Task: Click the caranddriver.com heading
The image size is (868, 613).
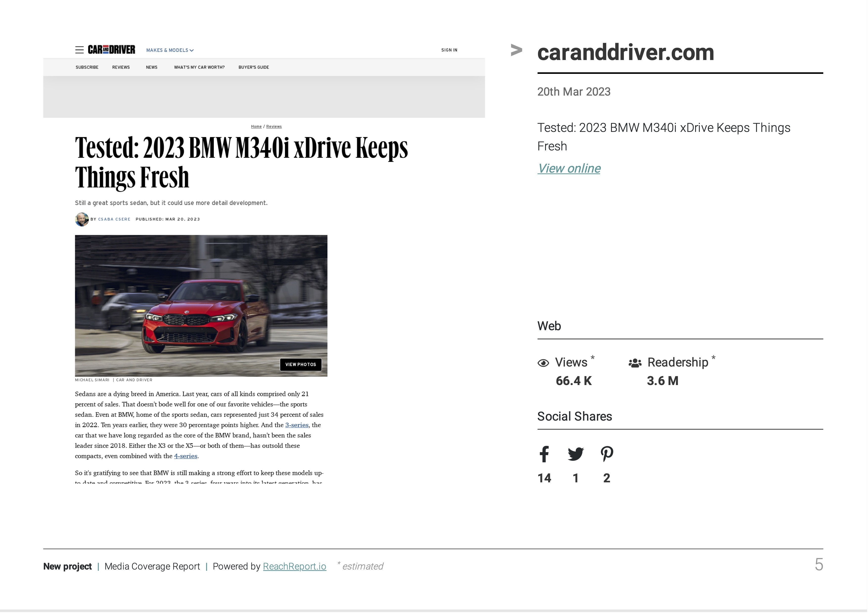Action: 626,52
